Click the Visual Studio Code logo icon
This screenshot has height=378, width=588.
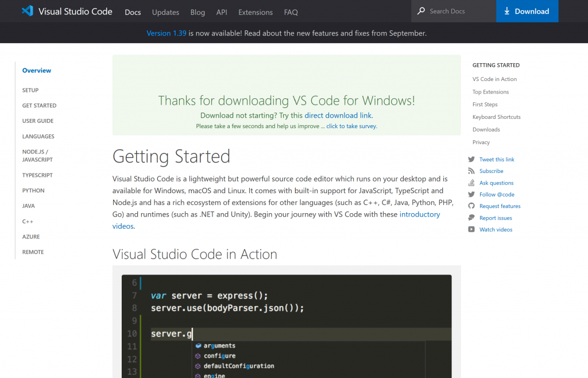28,11
